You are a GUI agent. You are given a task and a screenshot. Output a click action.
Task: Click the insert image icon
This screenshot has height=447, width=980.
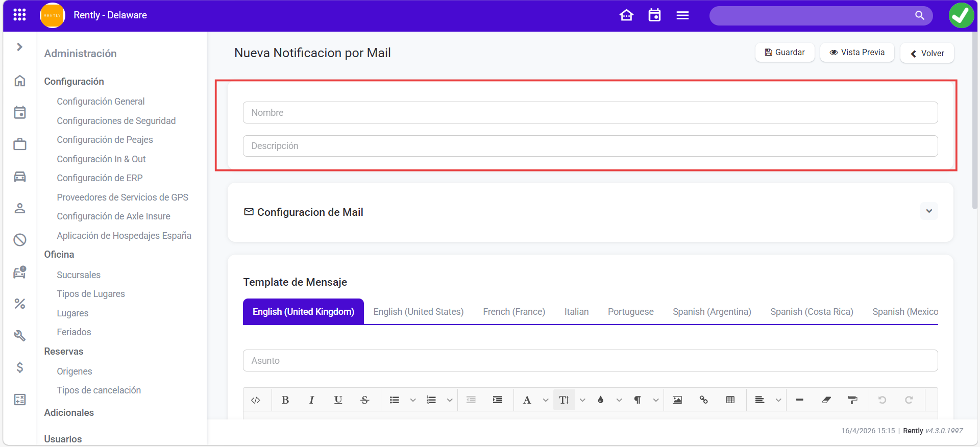point(677,400)
